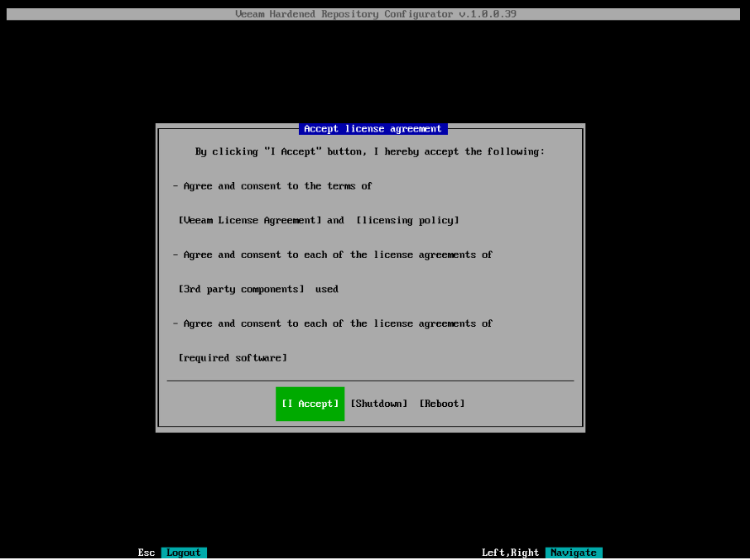Open the required software link

233,358
